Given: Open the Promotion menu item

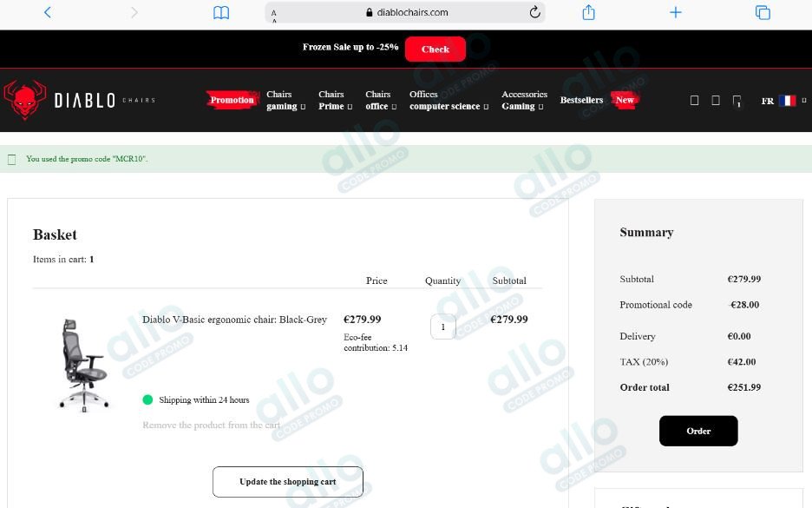Looking at the screenshot, I should (232, 100).
